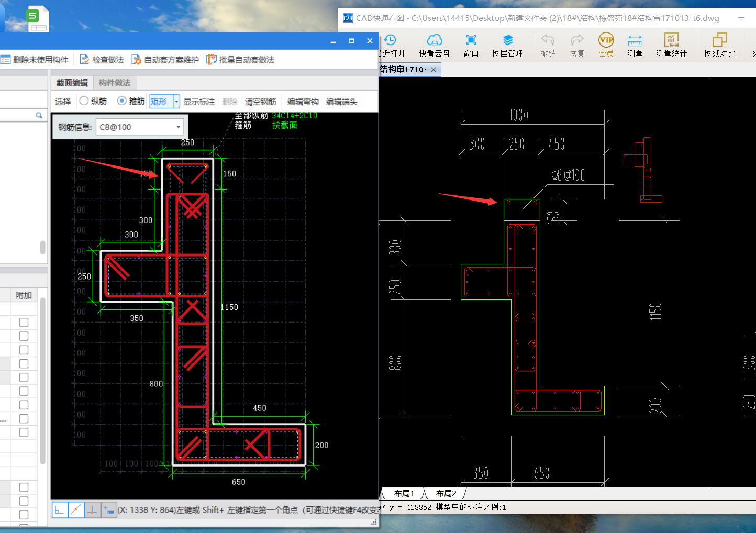The image size is (756, 533).
Task: Click the 显示标注 show annotations button
Action: (x=199, y=102)
